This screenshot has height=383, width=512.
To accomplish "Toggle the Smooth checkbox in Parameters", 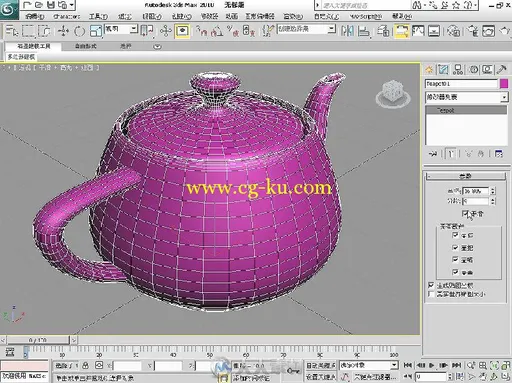I will coord(465,213).
